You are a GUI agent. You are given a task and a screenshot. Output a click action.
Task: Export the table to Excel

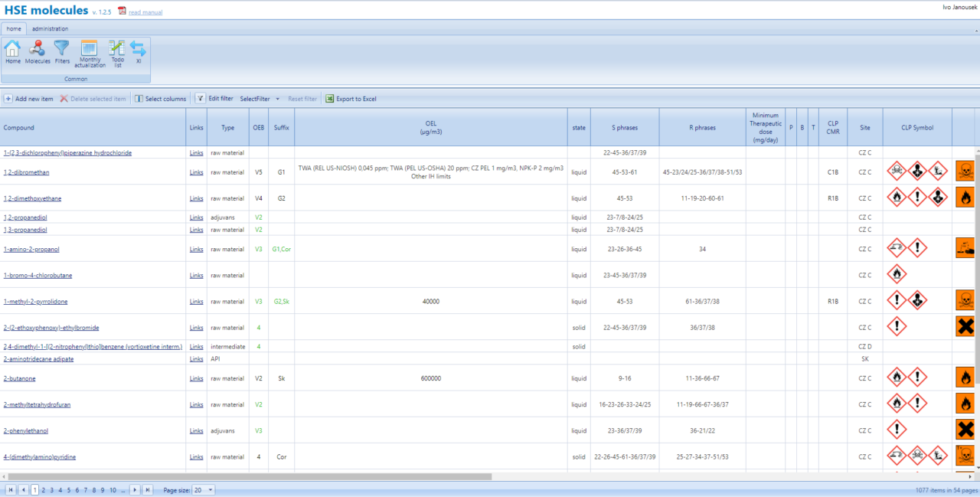pos(351,99)
